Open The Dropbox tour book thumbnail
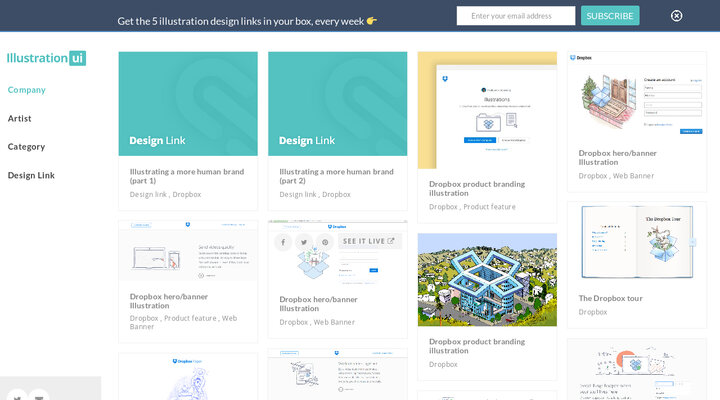The height and width of the screenshot is (400, 720). tap(637, 242)
